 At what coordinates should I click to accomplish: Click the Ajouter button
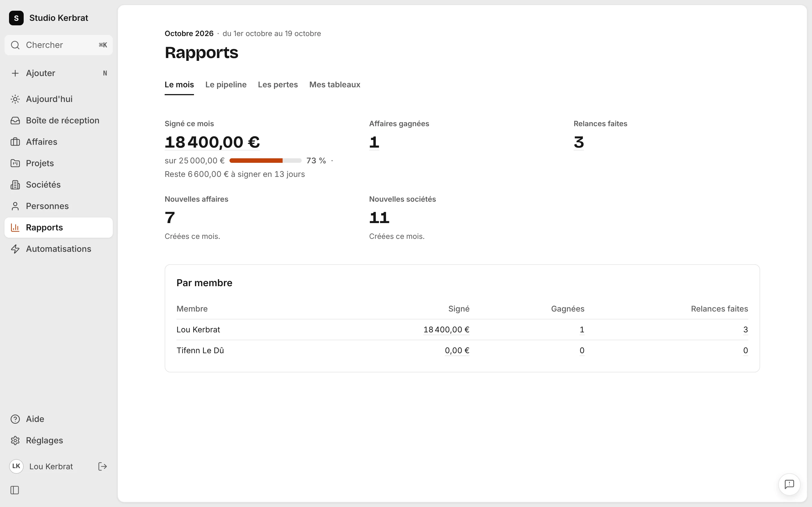59,73
